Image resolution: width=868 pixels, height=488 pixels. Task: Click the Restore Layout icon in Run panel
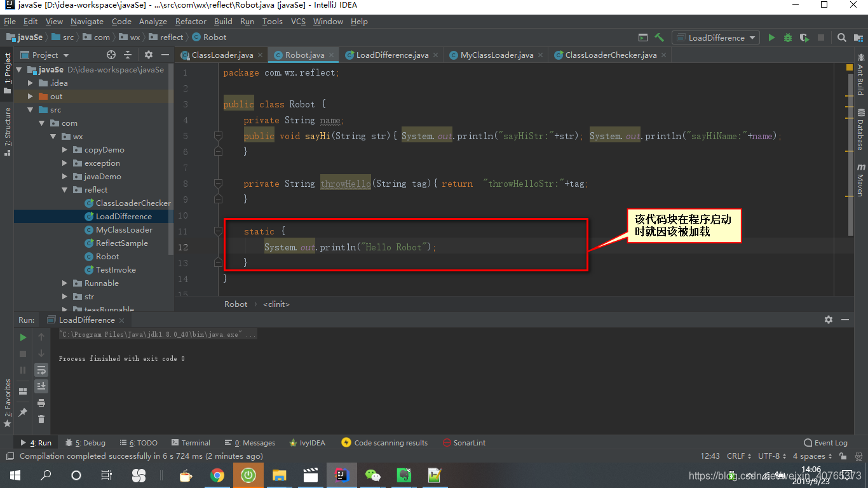23,391
